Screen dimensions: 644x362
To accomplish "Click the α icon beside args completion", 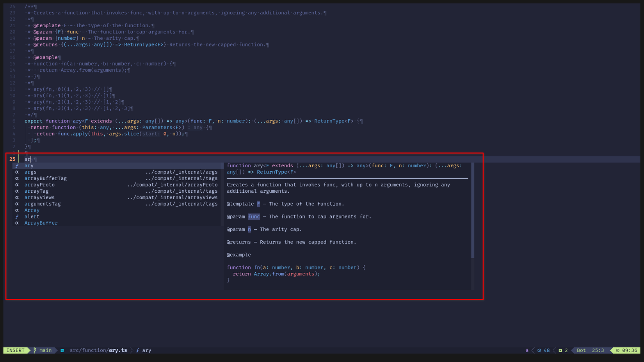I will coord(17,172).
